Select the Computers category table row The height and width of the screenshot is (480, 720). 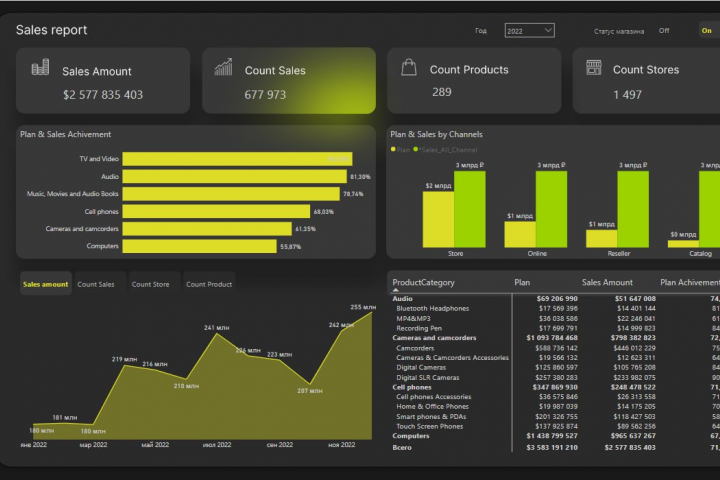(556, 436)
